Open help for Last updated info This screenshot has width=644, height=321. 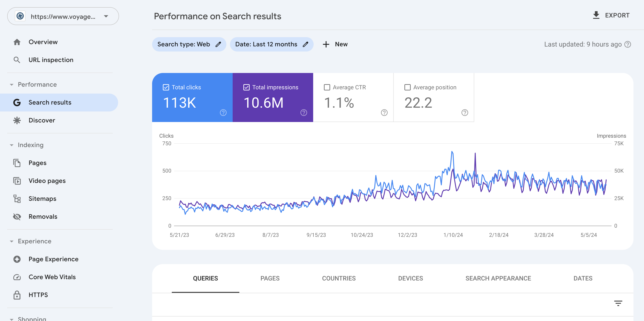click(627, 44)
